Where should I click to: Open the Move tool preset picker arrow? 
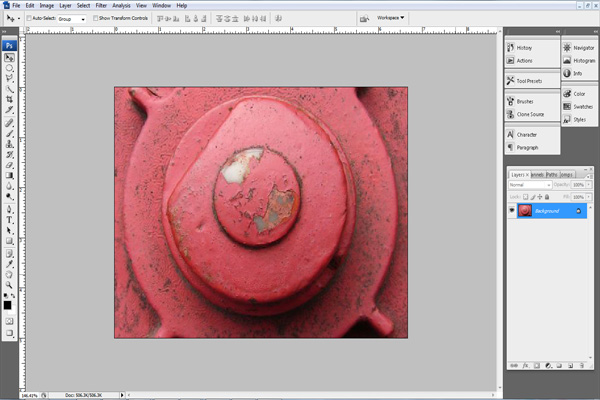pos(19,18)
